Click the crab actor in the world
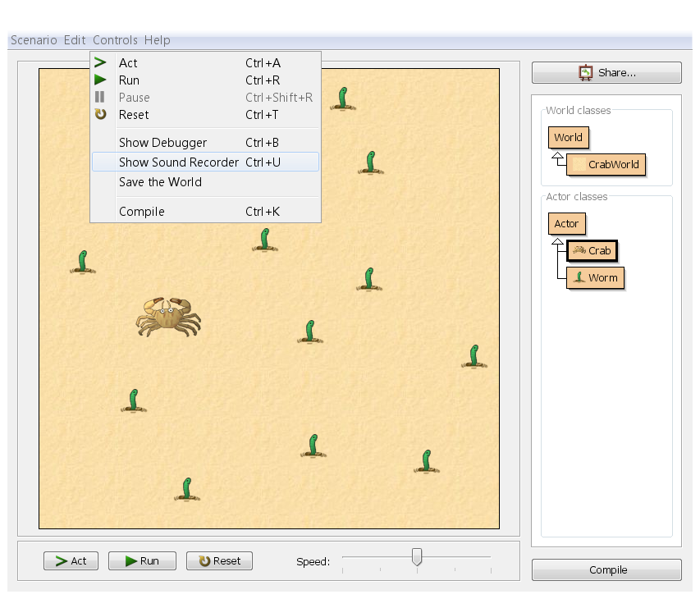 tap(168, 316)
